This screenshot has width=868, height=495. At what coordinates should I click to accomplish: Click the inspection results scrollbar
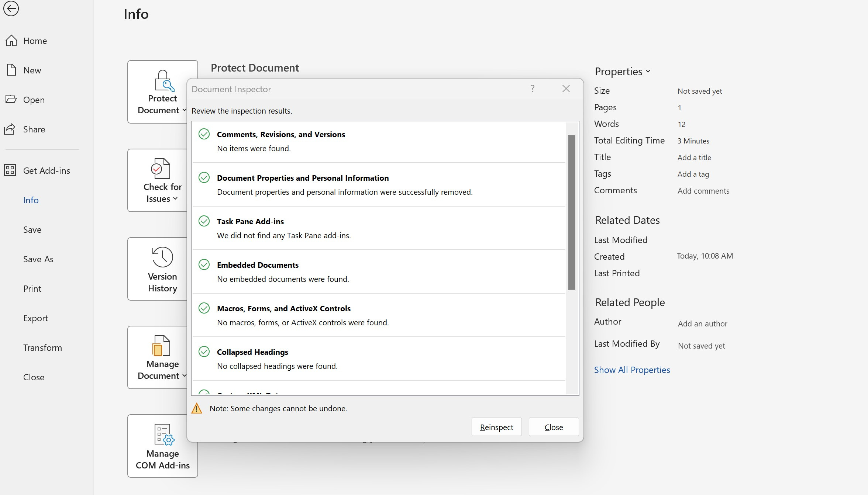tap(572, 212)
